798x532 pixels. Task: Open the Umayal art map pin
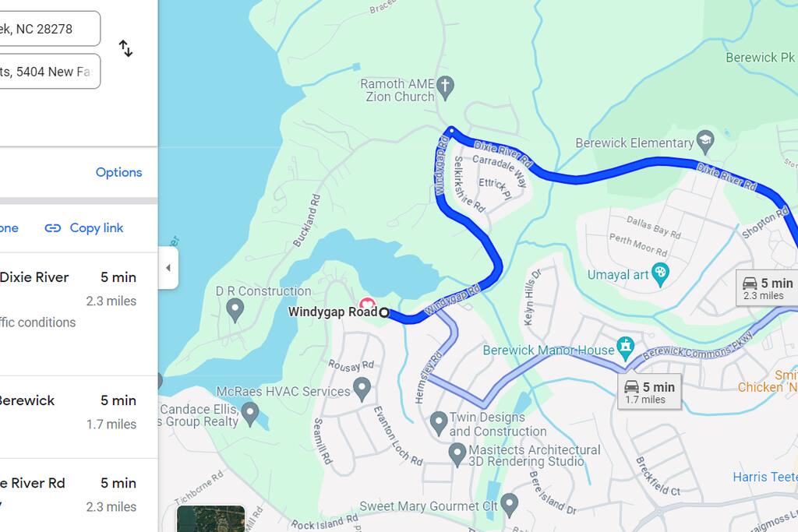point(660,275)
